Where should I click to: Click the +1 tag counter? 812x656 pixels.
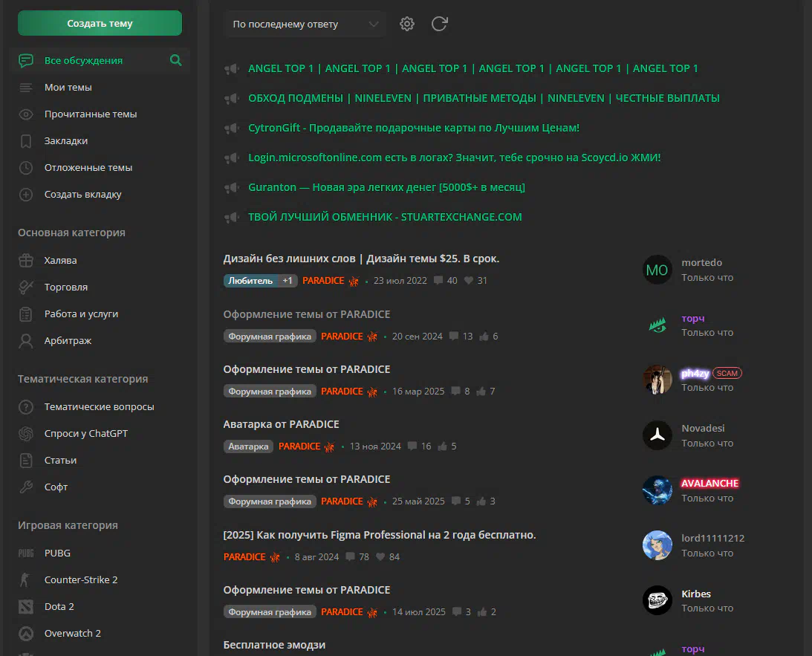288,281
